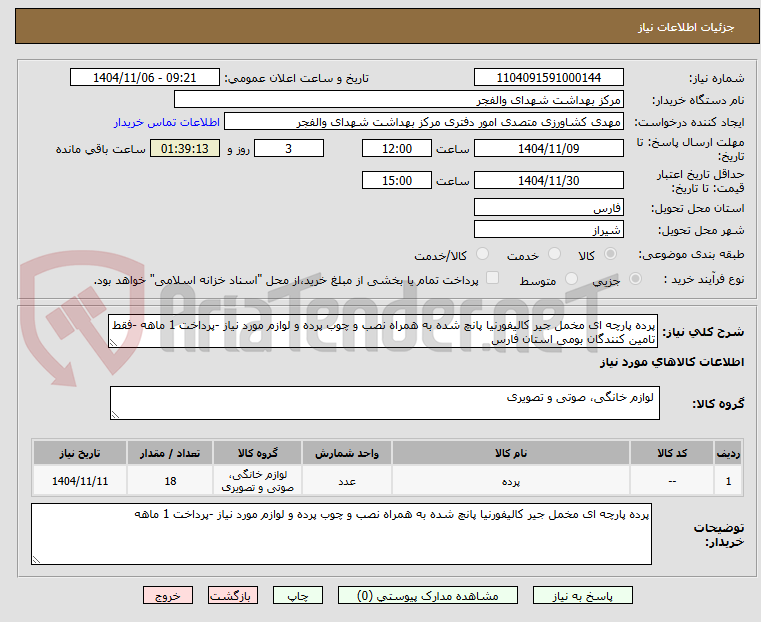Click the deadline hour field 12:00
761x622 pixels.
[397, 148]
